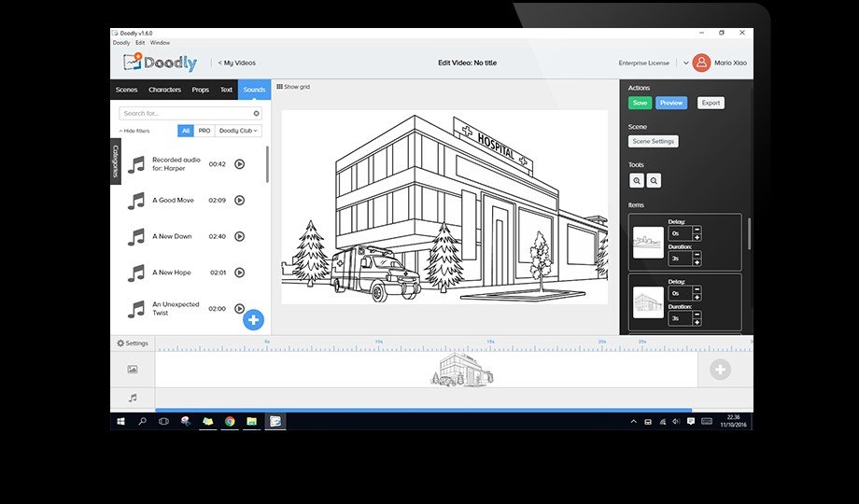Select the All sounds filter
859x504 pixels.
[x=186, y=131]
